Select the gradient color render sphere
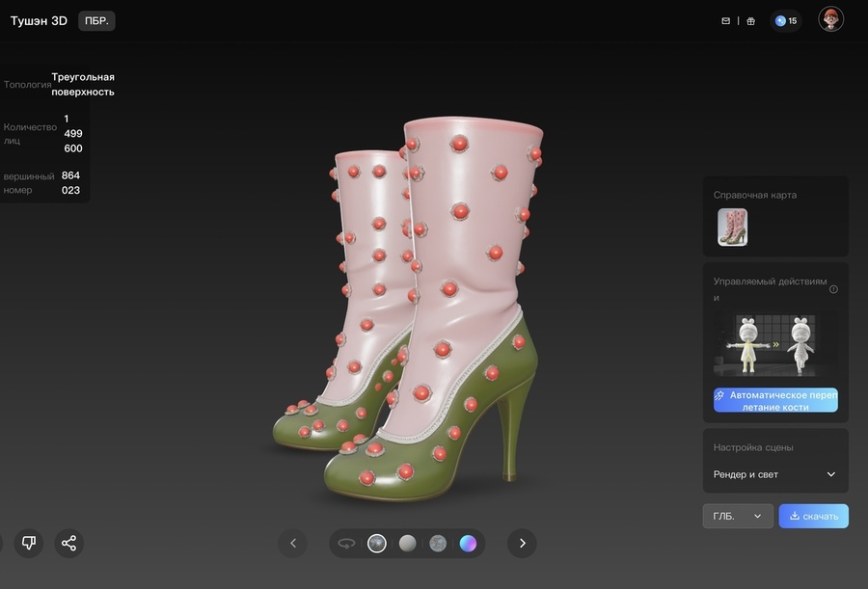 (x=468, y=544)
